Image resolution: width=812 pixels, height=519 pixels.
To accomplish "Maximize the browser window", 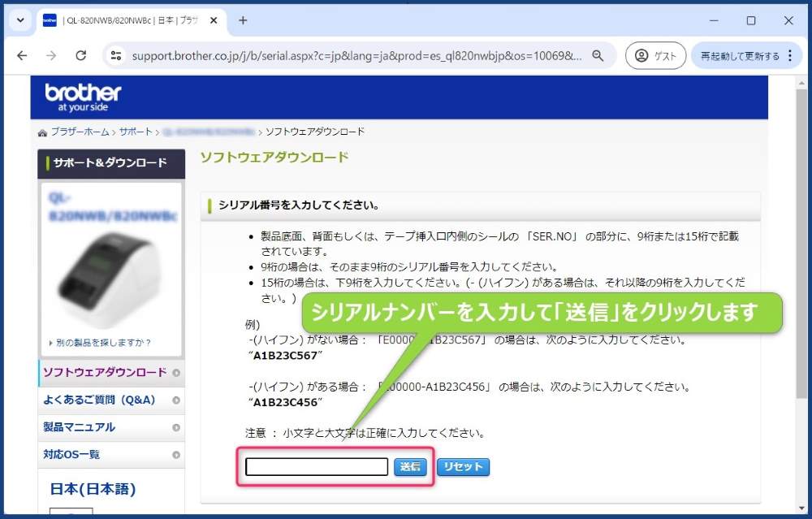I will click(x=751, y=20).
